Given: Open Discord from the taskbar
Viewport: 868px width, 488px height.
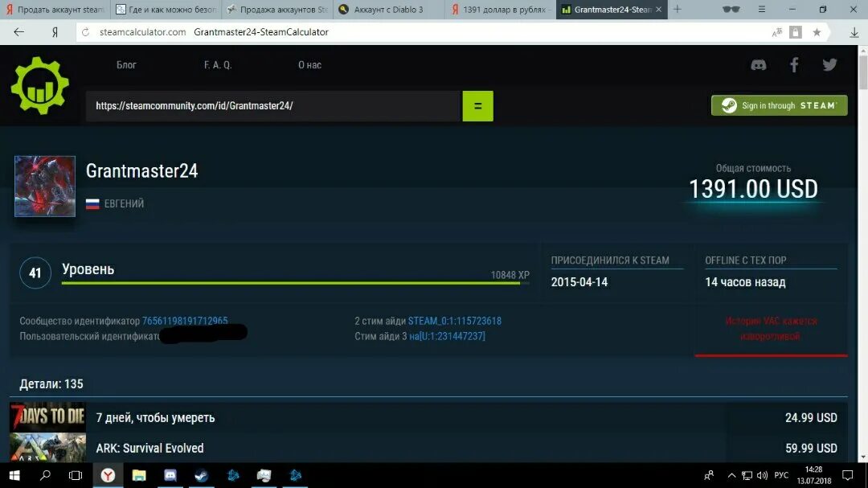Looking at the screenshot, I should click(170, 475).
